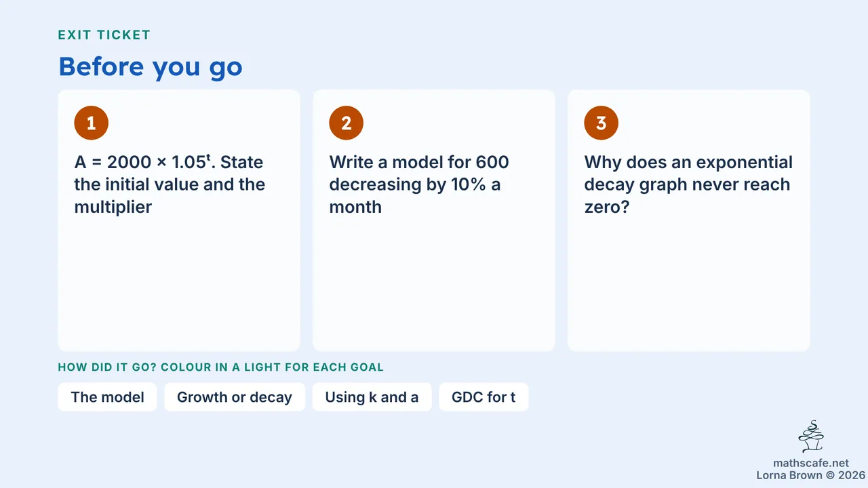
Task: Click the orange number 1 circle badge
Action: pyautogui.click(x=92, y=123)
